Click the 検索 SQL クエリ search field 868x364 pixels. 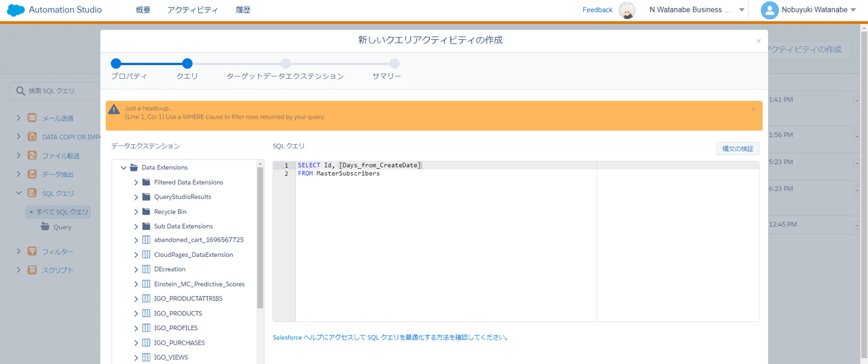[54, 91]
